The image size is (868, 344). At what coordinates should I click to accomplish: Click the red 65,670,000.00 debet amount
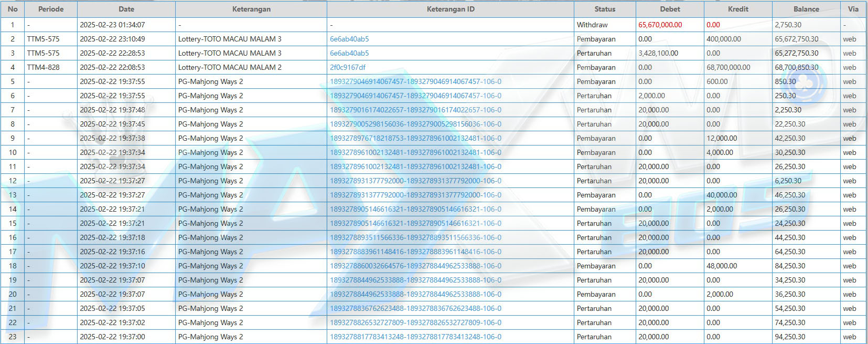(x=660, y=25)
